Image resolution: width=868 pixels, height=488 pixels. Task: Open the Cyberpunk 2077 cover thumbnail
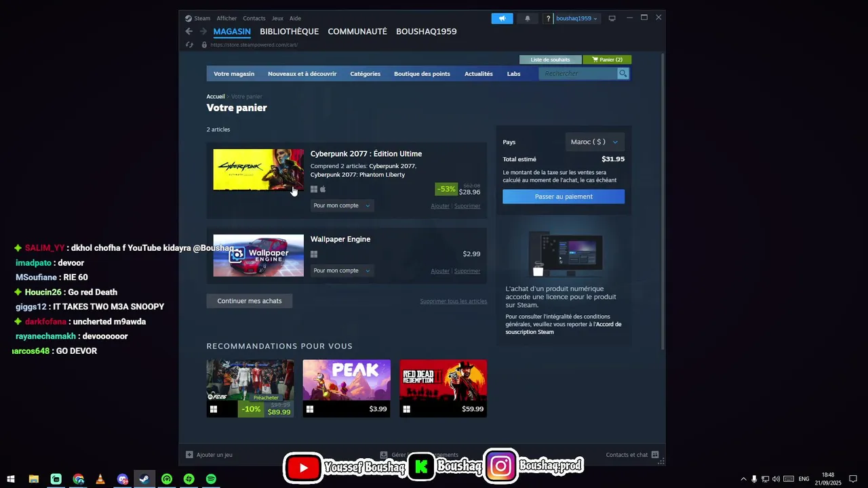point(258,169)
